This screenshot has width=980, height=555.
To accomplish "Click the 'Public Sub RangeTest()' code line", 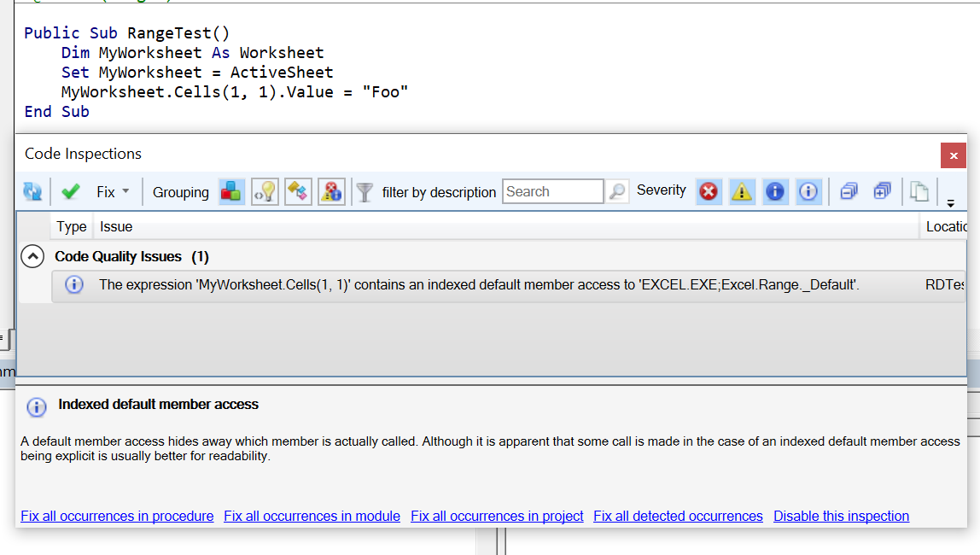I will point(127,32).
